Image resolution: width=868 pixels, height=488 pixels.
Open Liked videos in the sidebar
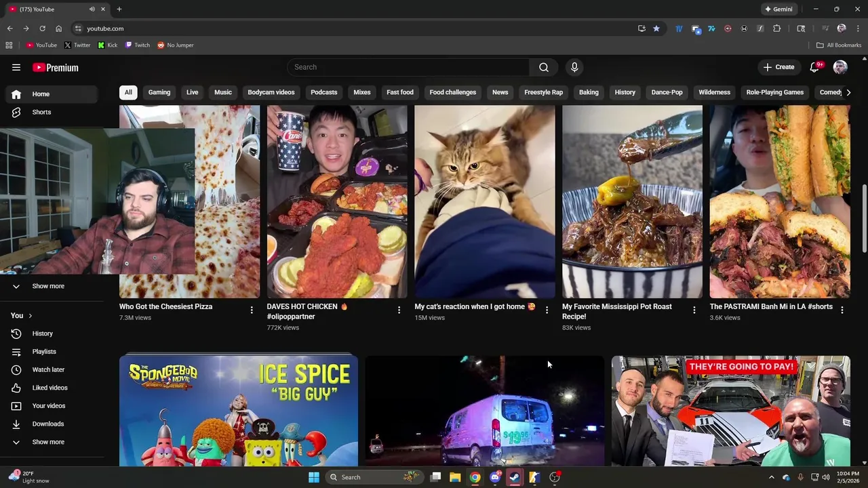point(52,388)
